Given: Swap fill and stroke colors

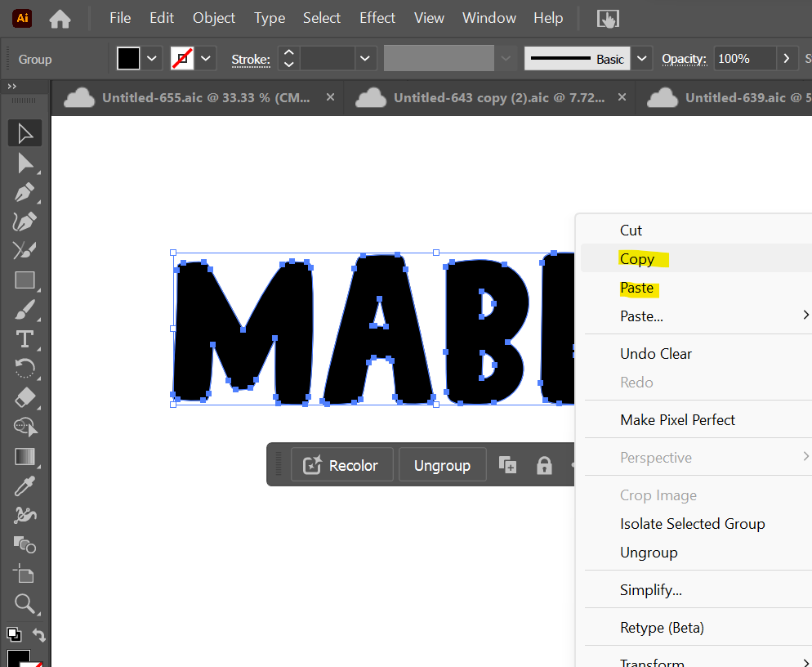Looking at the screenshot, I should (38, 634).
